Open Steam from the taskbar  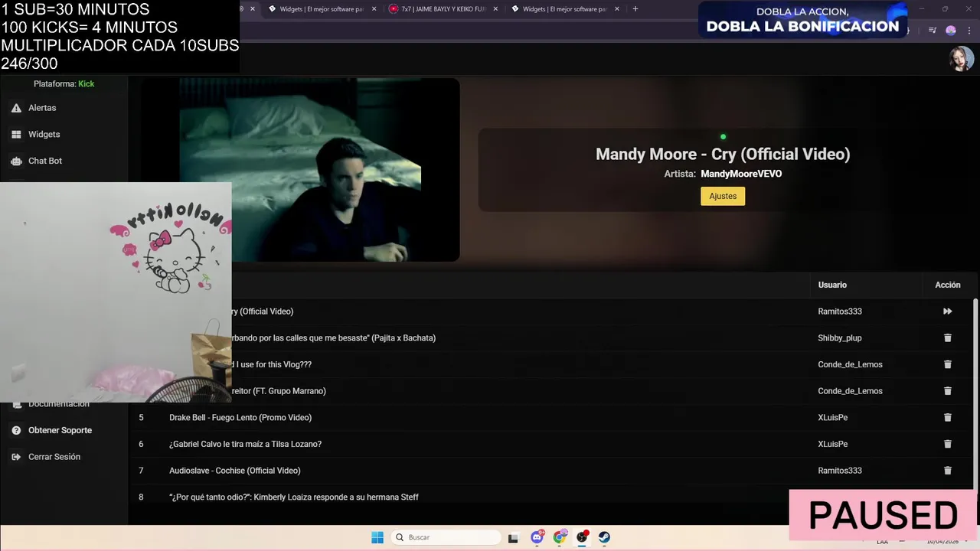click(x=604, y=537)
